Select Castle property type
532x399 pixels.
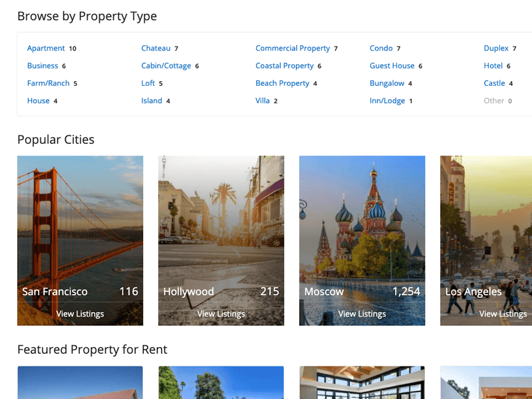click(x=494, y=83)
